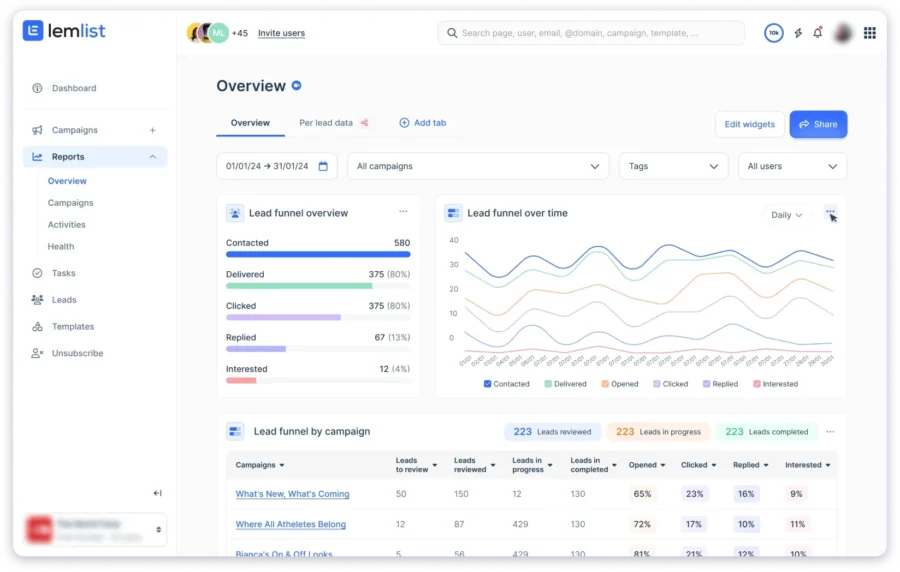Click the Interested red progress bar
Viewport: 900px width, 572px height.
click(x=241, y=380)
